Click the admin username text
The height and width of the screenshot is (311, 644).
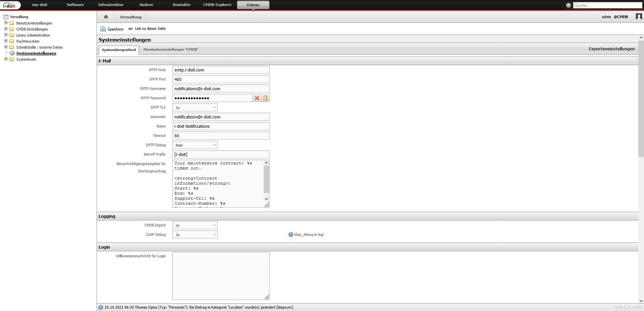tap(606, 17)
